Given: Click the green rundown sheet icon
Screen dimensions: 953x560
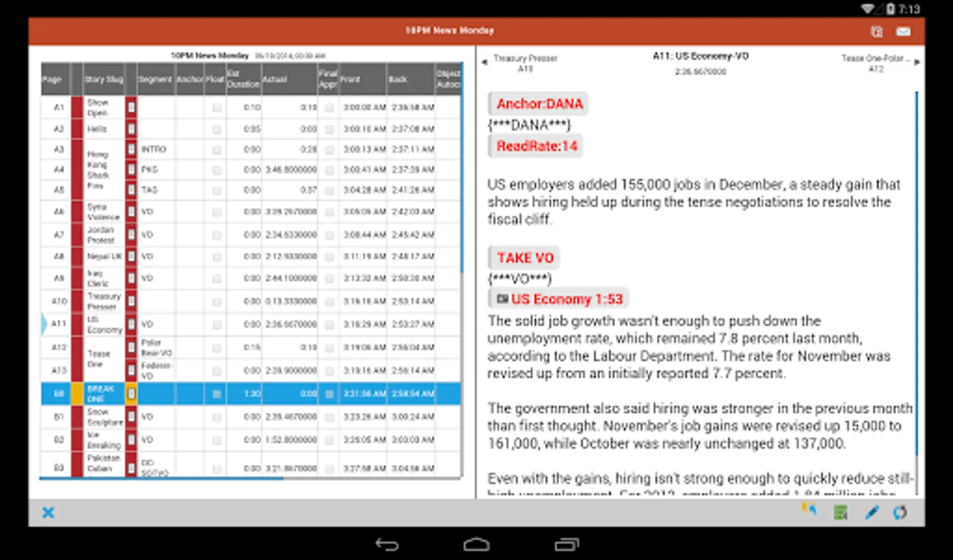Looking at the screenshot, I should 840,512.
